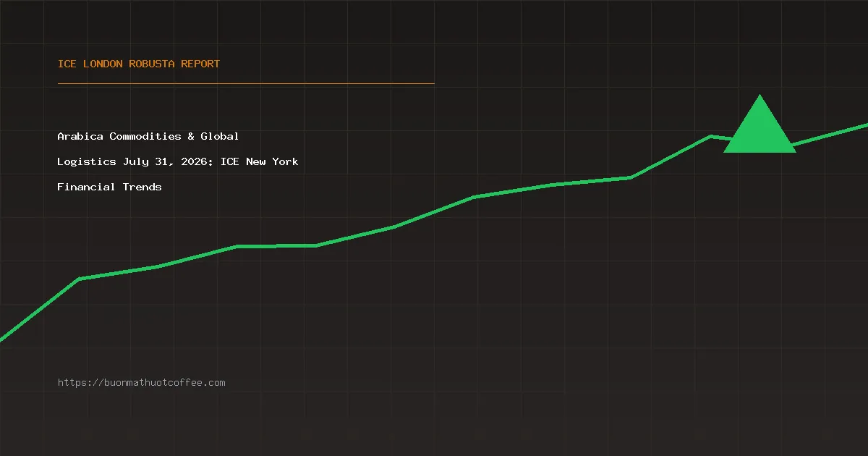Click the word REPORT in the orange heading
The width and height of the screenshot is (868, 456).
point(200,64)
